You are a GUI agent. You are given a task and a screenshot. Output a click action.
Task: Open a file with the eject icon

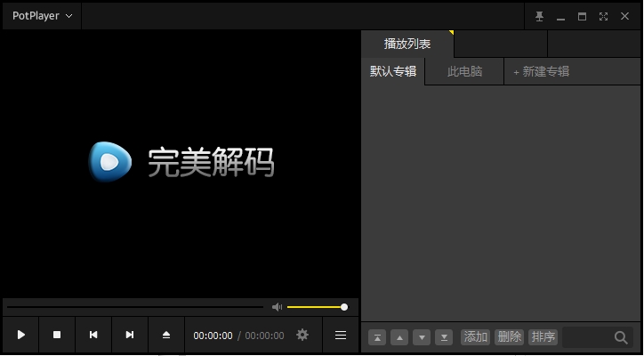(x=166, y=335)
